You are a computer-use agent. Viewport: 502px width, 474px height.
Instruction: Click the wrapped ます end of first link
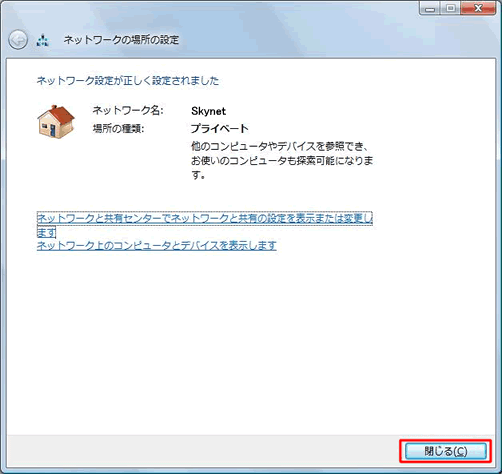(46, 232)
